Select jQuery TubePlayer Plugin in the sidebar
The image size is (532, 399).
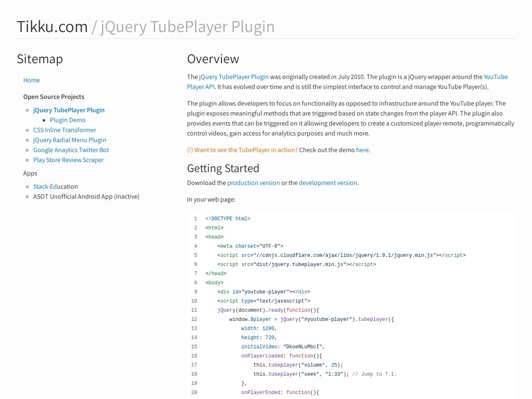69,110
